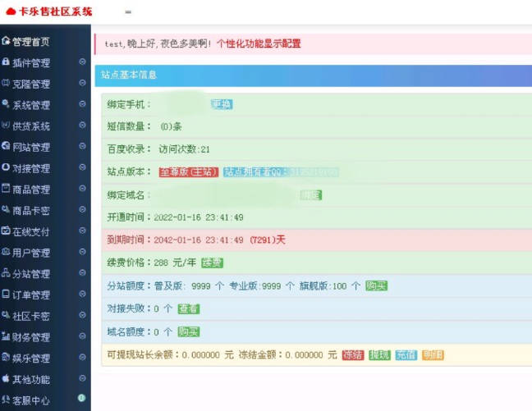The width and height of the screenshot is (532, 411).
Task: Expand the 财务管理 submenu arrow
Action: [82, 336]
